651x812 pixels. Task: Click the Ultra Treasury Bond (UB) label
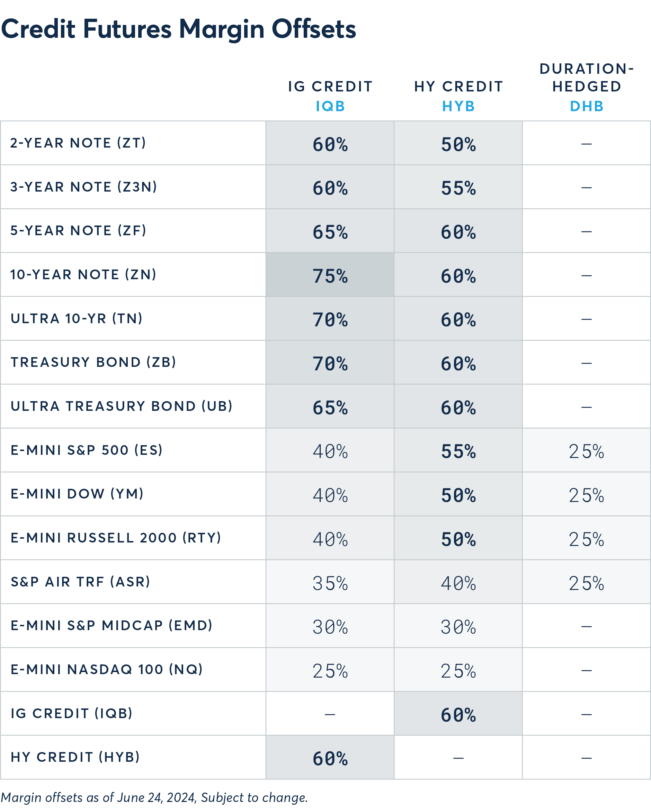122,406
